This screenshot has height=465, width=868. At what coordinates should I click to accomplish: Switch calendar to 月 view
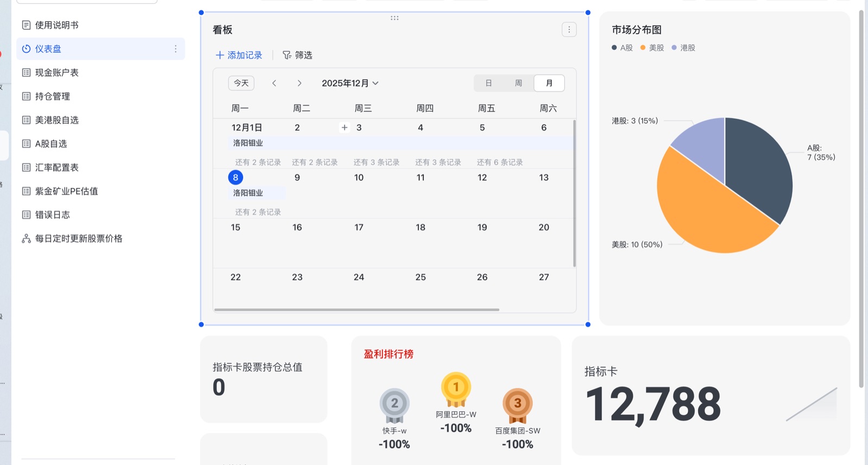tap(549, 83)
